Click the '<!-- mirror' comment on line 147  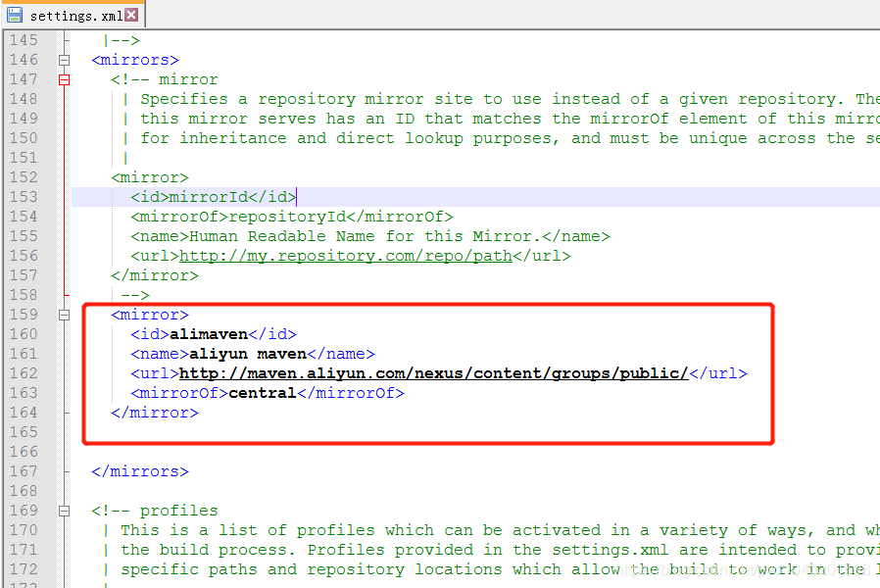165,79
